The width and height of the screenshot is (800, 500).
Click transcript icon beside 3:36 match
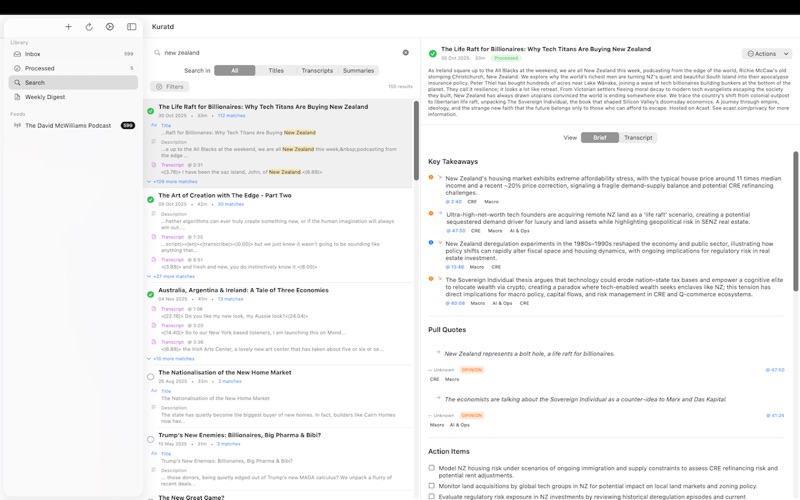coord(154,342)
